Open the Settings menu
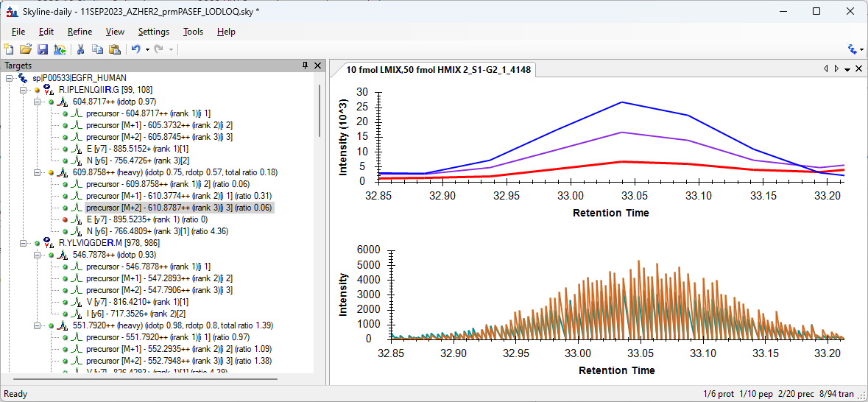This screenshot has height=402, width=868. click(x=153, y=32)
